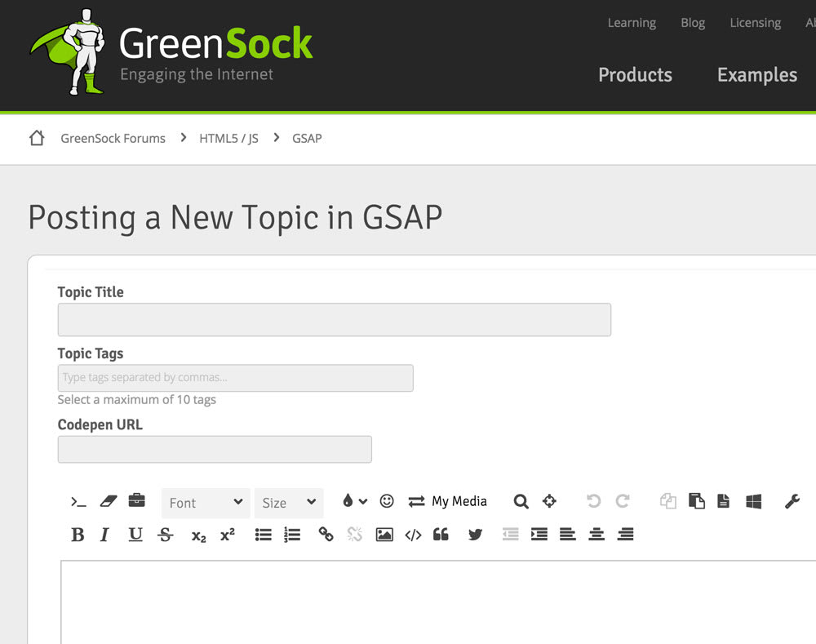816x644 pixels.
Task: Open the Find magnifier tool
Action: point(521,501)
